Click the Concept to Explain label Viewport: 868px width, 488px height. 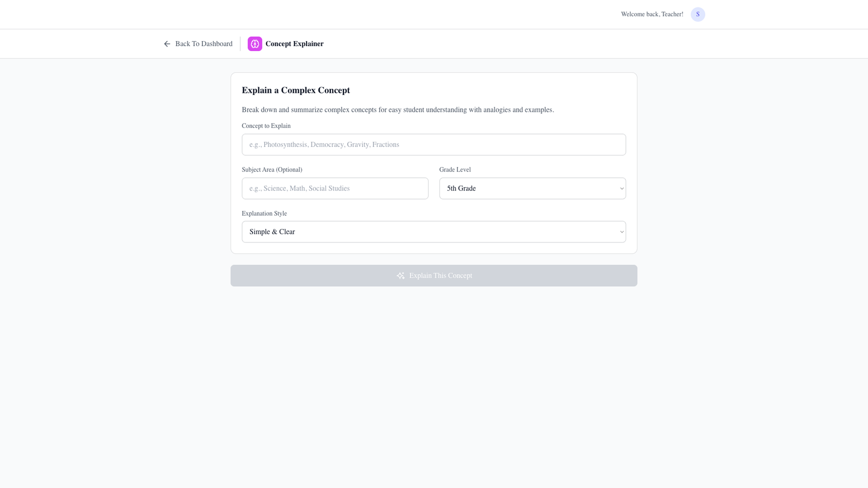pyautogui.click(x=266, y=125)
